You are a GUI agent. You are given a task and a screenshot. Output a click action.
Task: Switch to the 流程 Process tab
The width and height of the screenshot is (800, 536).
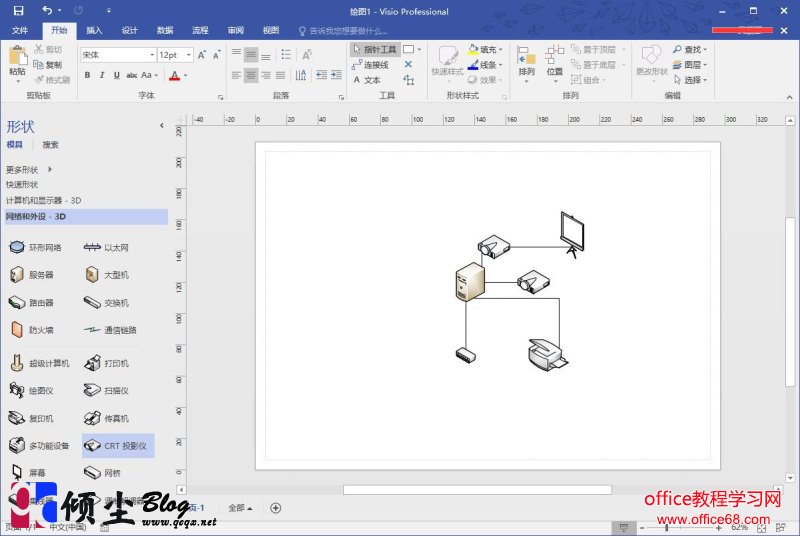200,31
